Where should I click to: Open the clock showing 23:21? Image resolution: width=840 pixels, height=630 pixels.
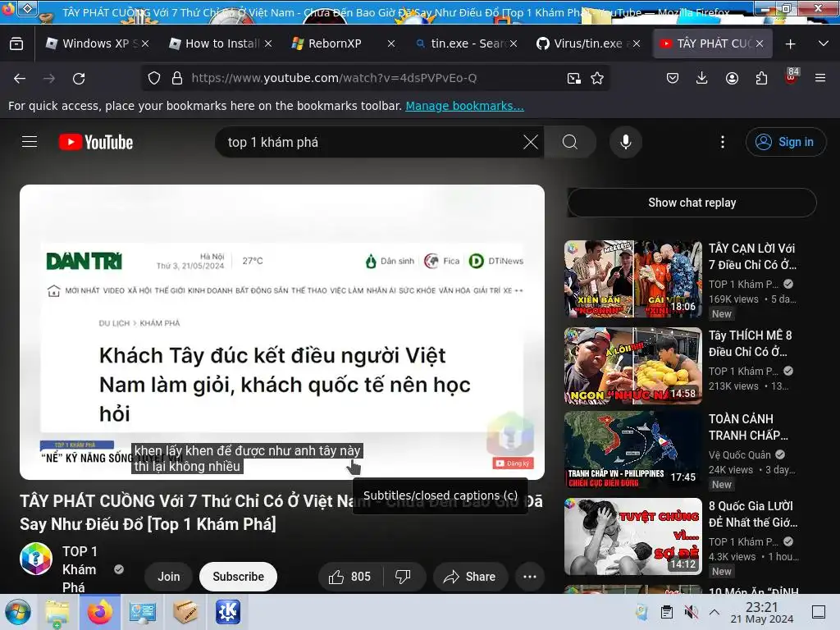(762, 612)
